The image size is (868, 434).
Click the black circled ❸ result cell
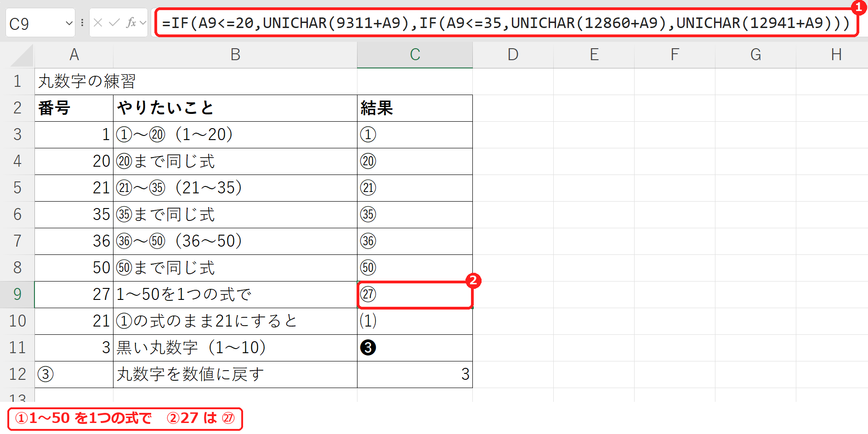click(x=415, y=348)
